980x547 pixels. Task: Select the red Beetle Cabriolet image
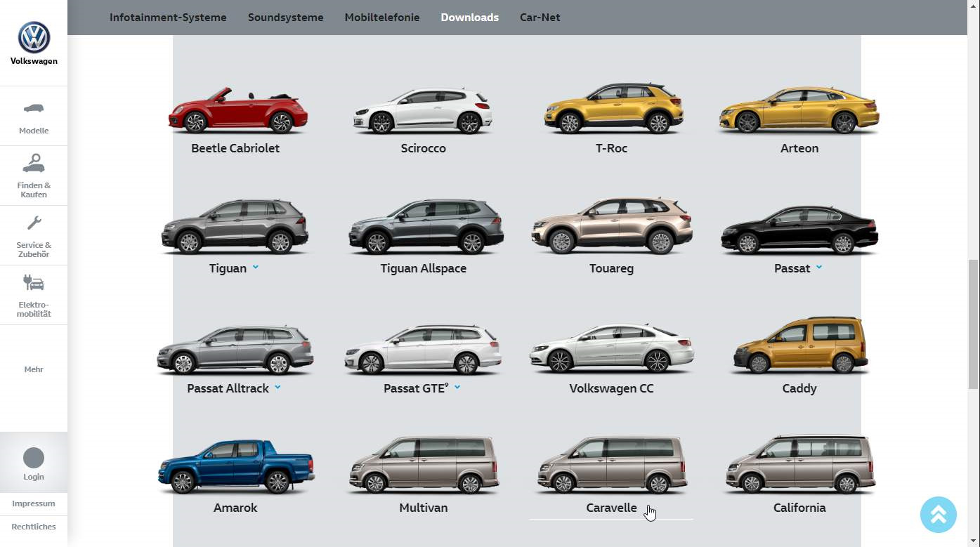click(237, 110)
